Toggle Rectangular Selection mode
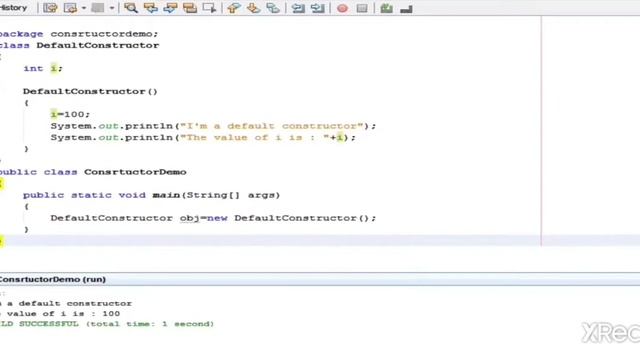Viewport: 640px width, 360px height. click(209, 8)
